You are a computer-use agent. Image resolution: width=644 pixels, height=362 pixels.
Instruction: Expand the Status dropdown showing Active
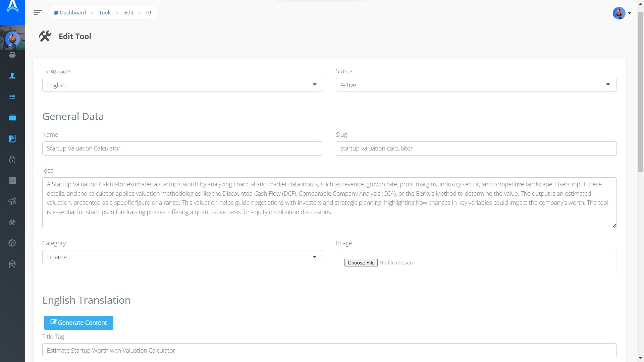tap(476, 85)
